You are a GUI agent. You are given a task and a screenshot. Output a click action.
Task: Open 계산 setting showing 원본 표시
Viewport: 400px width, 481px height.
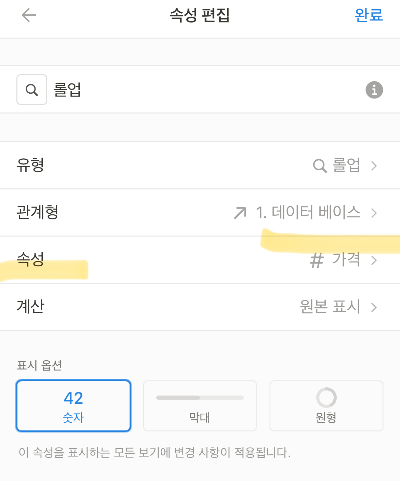tap(200, 307)
